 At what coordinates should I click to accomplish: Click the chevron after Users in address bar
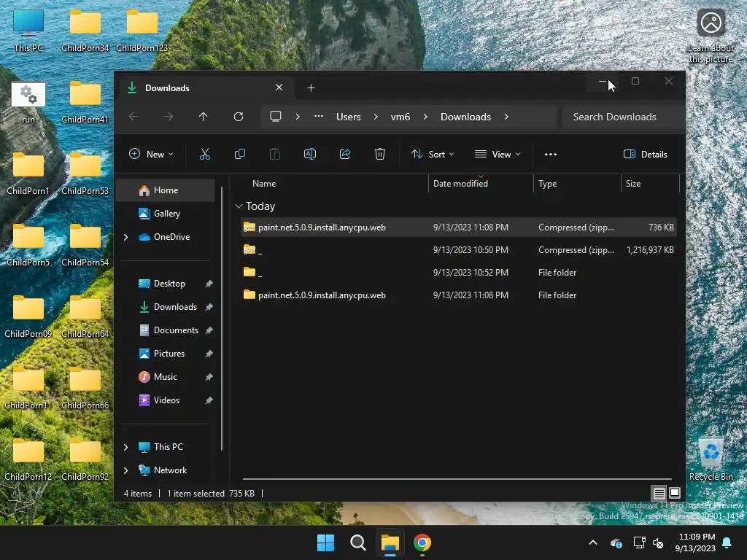pyautogui.click(x=376, y=117)
